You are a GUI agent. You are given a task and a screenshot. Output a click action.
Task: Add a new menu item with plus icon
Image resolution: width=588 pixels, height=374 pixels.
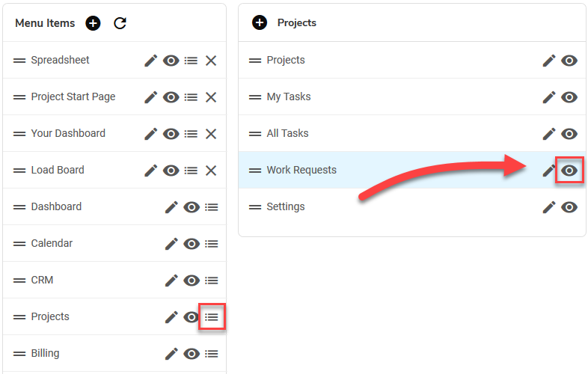coord(93,23)
